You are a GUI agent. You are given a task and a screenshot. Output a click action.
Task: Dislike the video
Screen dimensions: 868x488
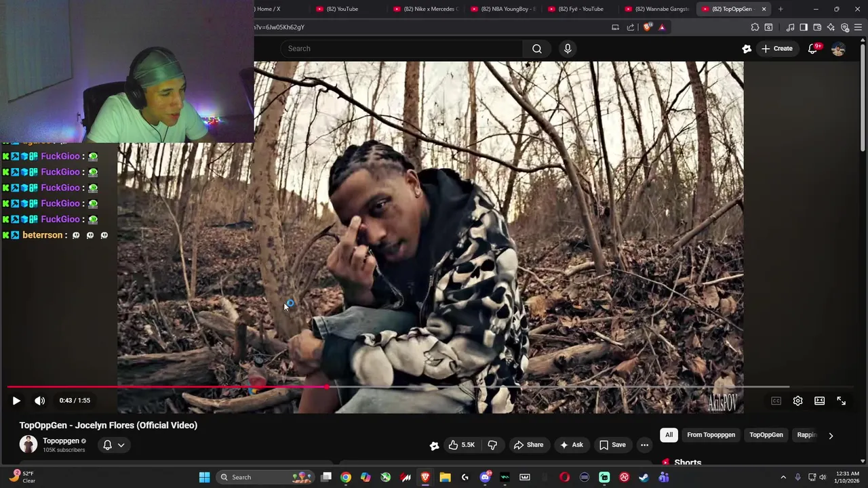point(492,445)
